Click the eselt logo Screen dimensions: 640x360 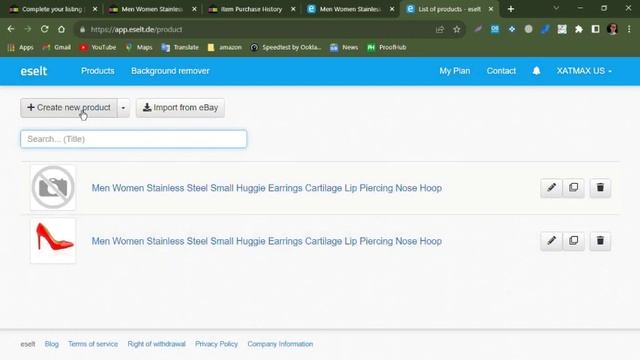pyautogui.click(x=34, y=71)
